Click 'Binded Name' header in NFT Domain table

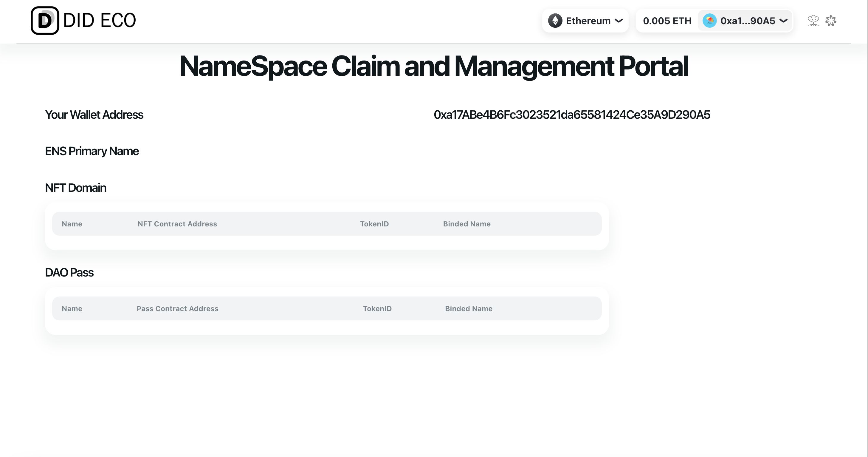467,224
